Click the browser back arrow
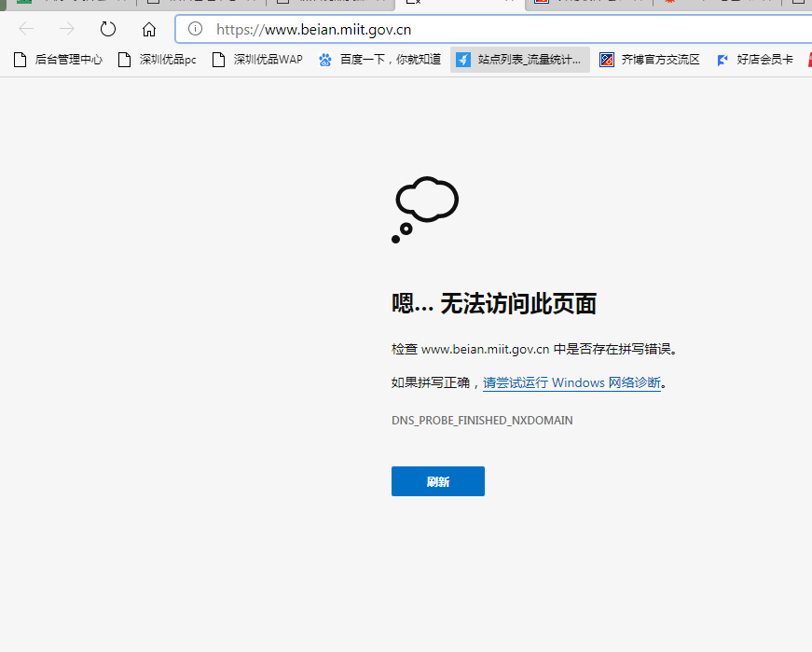Screen dimensions: 812x652 26,29
